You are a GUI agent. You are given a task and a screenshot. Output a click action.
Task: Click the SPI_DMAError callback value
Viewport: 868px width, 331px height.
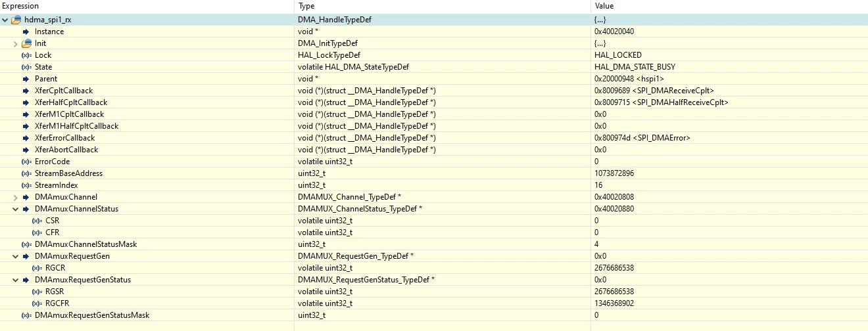pyautogui.click(x=642, y=138)
